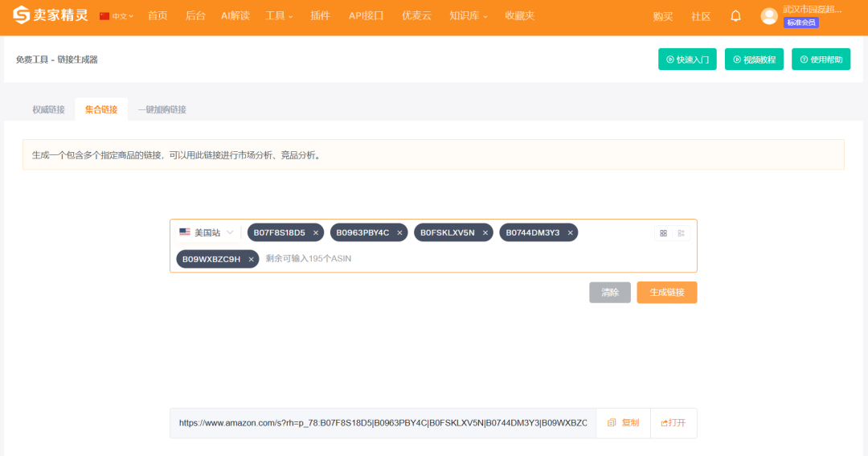Click 社区 in the header
868x456 pixels.
(701, 17)
